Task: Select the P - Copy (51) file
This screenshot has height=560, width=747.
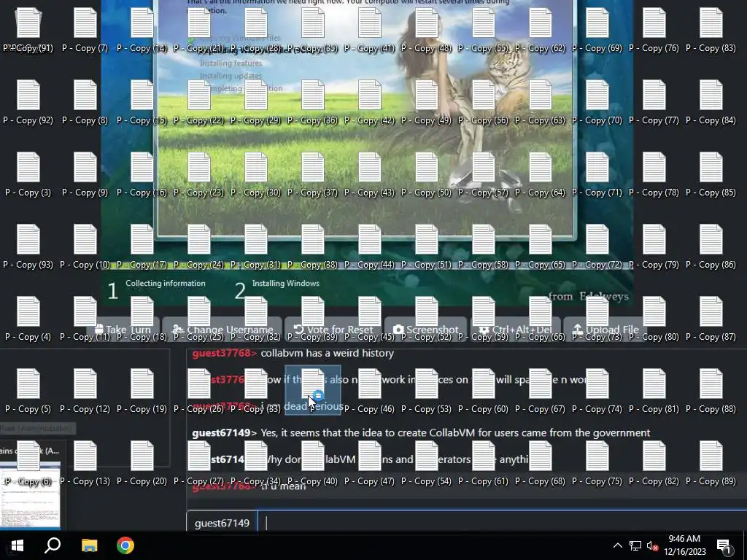Action: pyautogui.click(x=426, y=246)
